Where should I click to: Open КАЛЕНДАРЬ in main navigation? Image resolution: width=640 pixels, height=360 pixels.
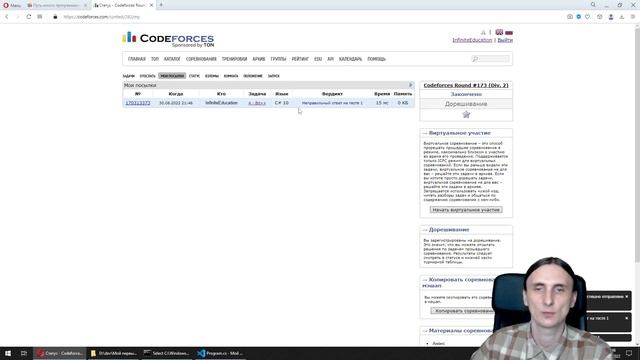pyautogui.click(x=350, y=59)
